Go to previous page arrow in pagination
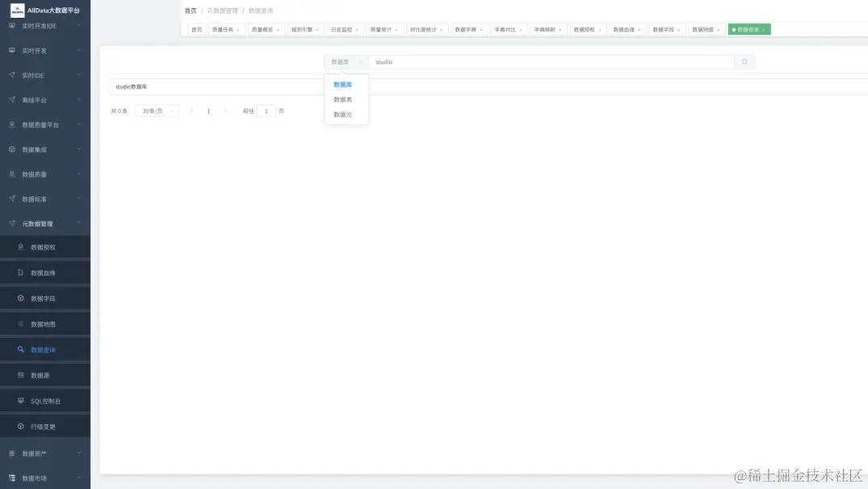 pos(191,111)
